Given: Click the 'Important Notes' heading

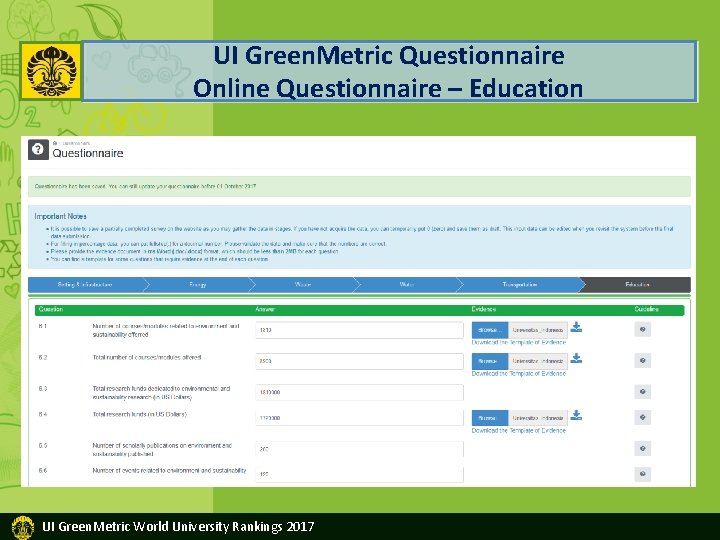Looking at the screenshot, I should click(x=60, y=216).
